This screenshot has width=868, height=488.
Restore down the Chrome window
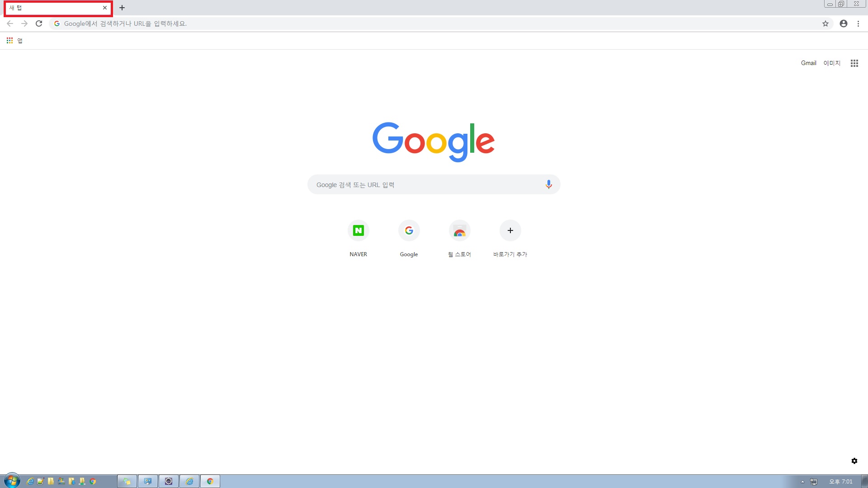(841, 4)
